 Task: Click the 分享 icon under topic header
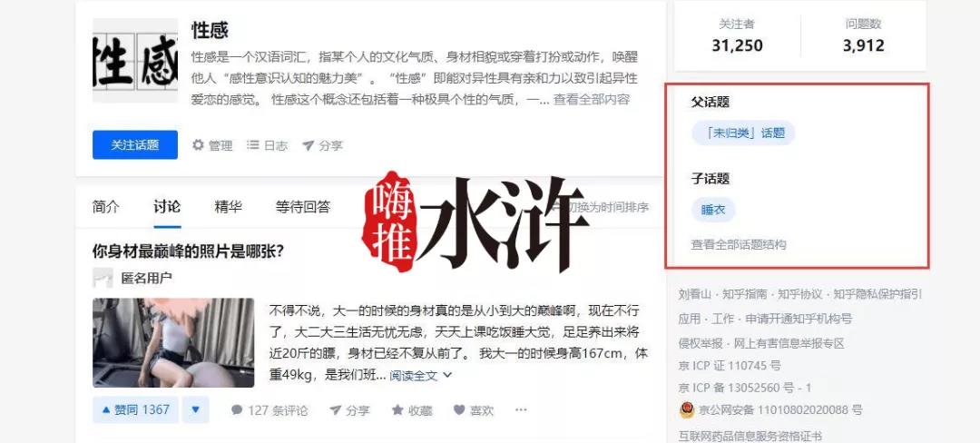click(308, 145)
